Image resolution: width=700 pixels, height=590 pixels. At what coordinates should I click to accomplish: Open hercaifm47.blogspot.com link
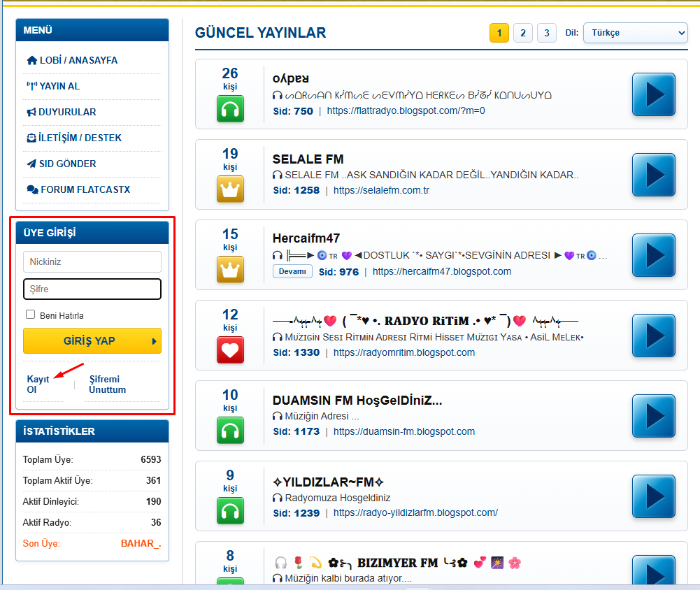pyautogui.click(x=442, y=271)
